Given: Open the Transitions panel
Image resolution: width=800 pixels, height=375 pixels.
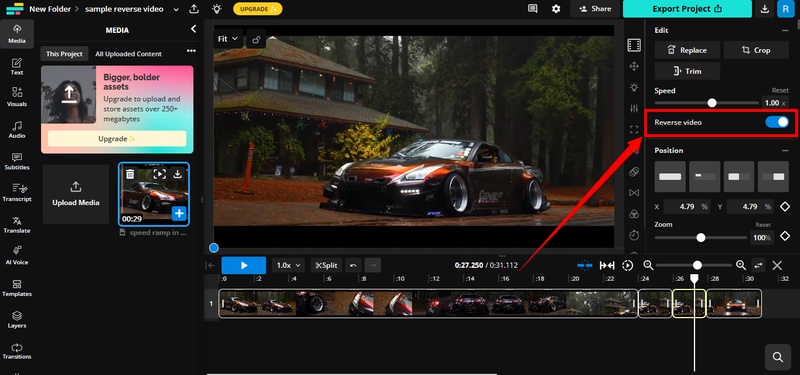Looking at the screenshot, I should [x=17, y=351].
